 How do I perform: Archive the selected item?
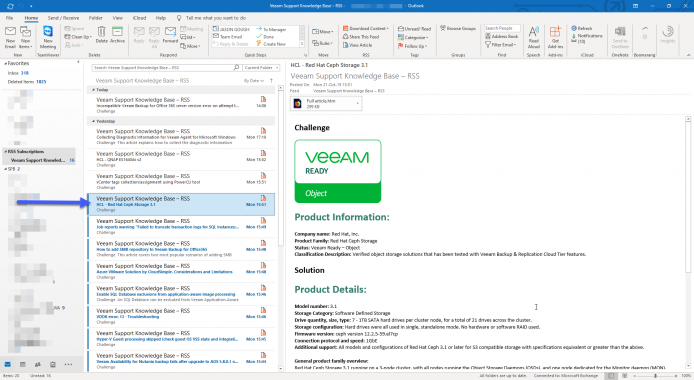point(117,35)
